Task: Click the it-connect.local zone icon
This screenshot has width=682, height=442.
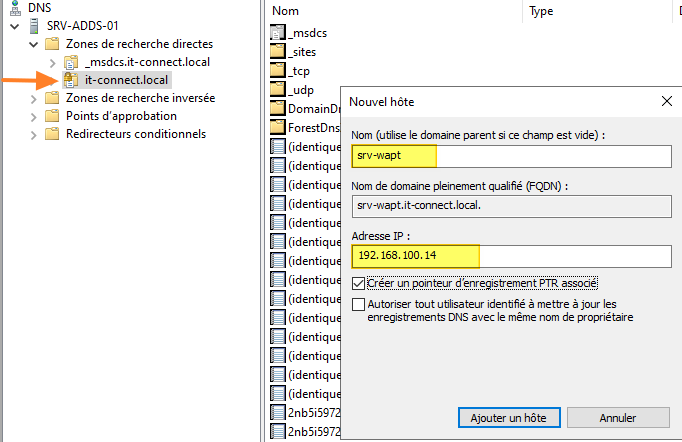Action: click(71, 80)
